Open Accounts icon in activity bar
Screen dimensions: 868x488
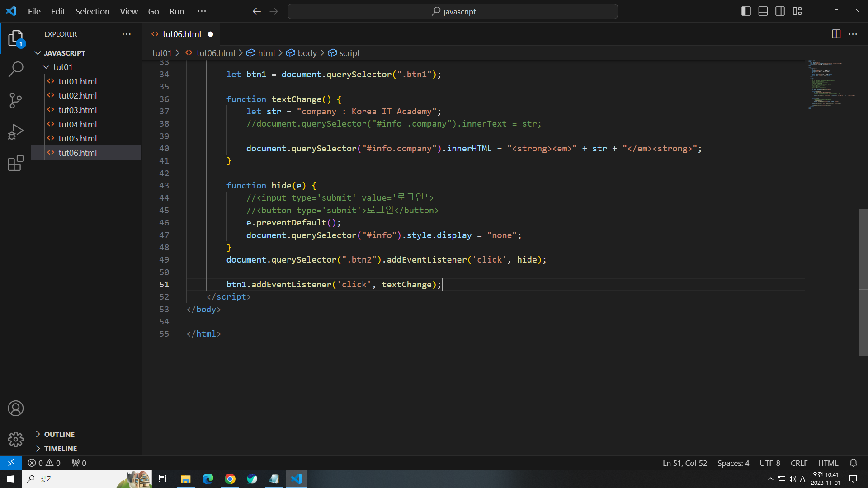pyautogui.click(x=16, y=408)
